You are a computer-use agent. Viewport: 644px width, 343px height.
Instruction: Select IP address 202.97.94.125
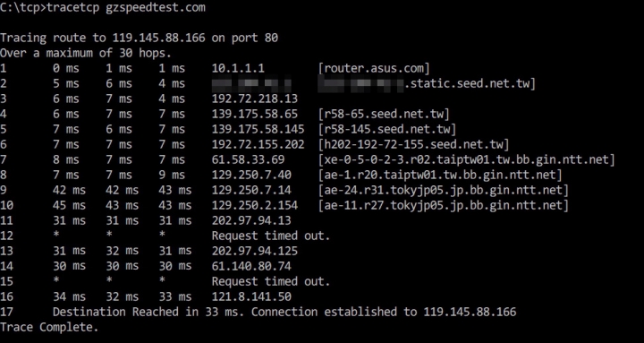(x=255, y=251)
